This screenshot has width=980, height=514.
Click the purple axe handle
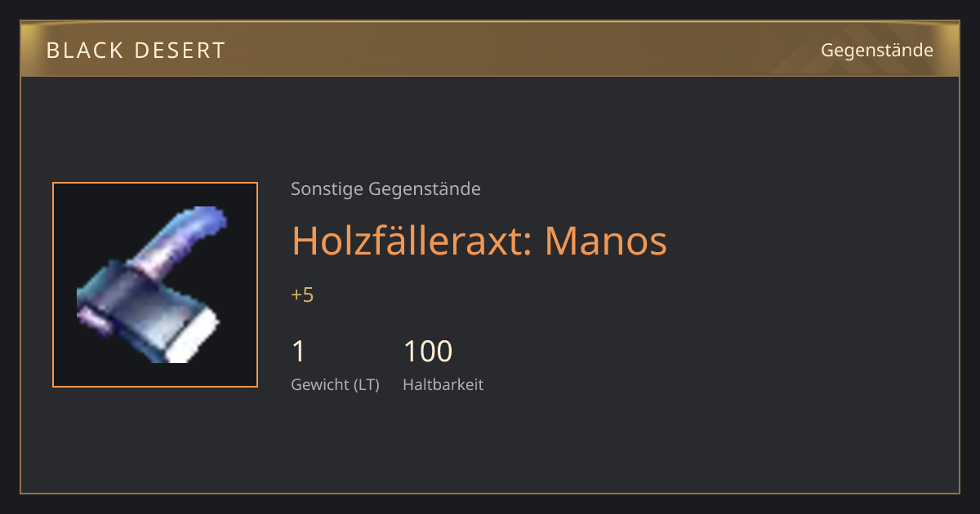click(x=183, y=238)
